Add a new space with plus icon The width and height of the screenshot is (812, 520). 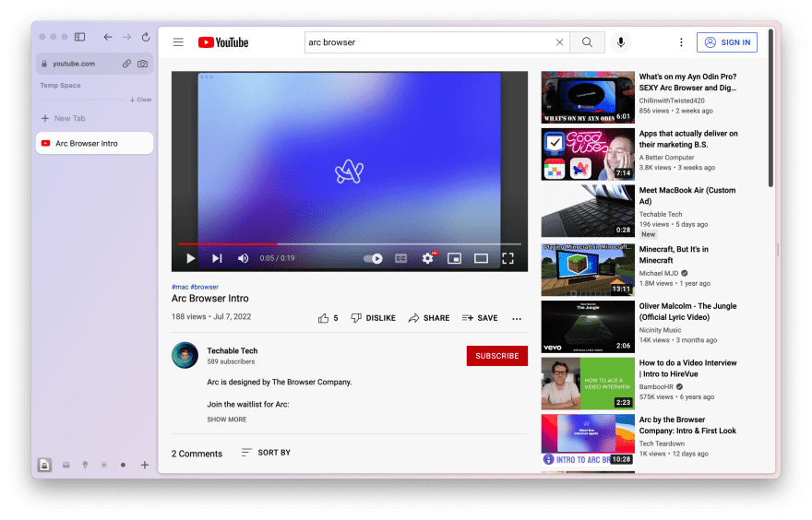[x=145, y=466]
